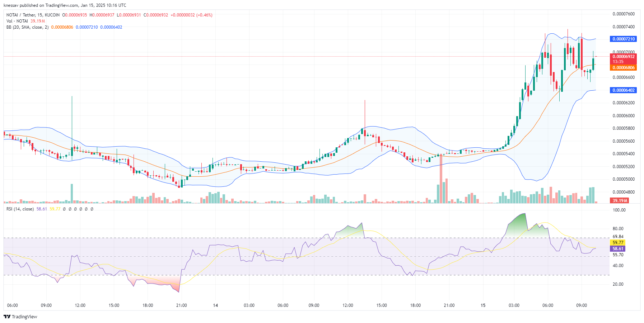The image size is (644, 323).
Task: Click the BB lower value 0.00006402 in the legend
Action: [111, 27]
